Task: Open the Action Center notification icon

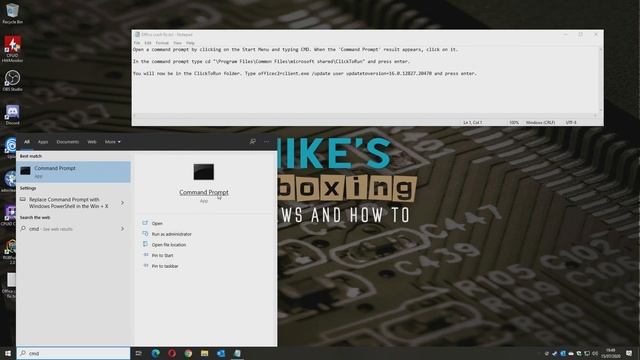Action: point(629,353)
